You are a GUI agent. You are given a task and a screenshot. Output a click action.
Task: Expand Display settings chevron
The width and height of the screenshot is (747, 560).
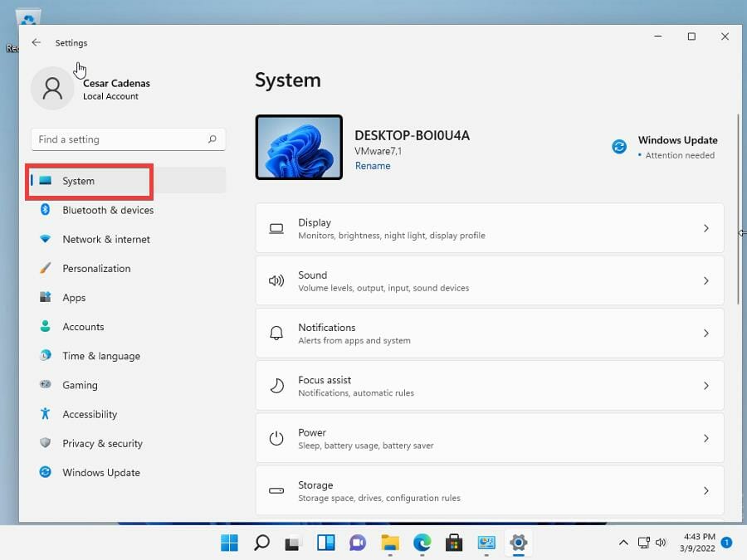[x=706, y=229]
